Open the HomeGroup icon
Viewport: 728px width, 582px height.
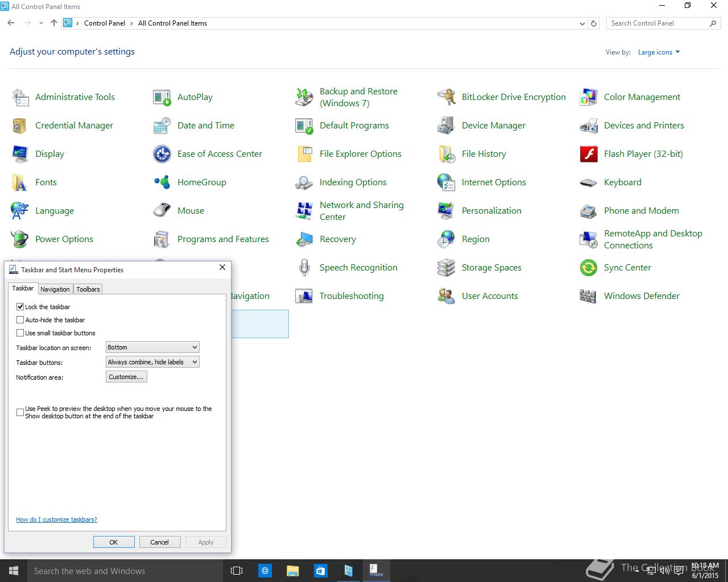point(162,182)
